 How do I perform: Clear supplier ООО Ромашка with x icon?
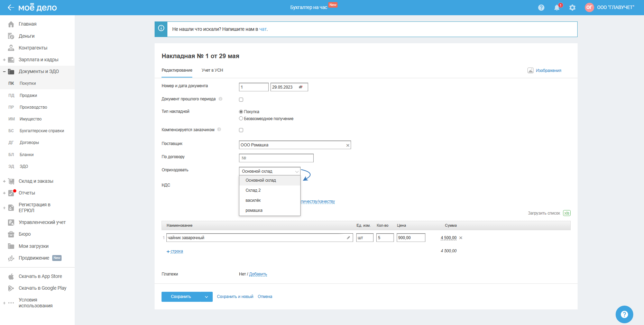click(348, 145)
